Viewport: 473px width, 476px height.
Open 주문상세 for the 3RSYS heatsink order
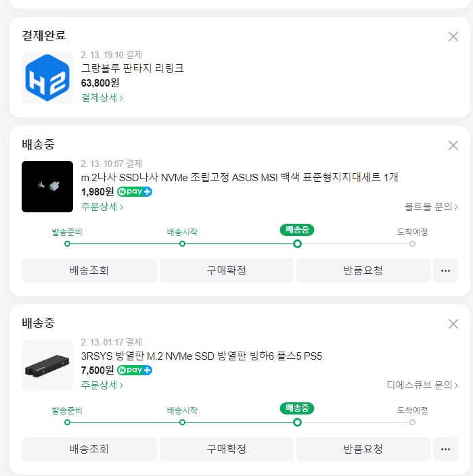click(x=102, y=385)
